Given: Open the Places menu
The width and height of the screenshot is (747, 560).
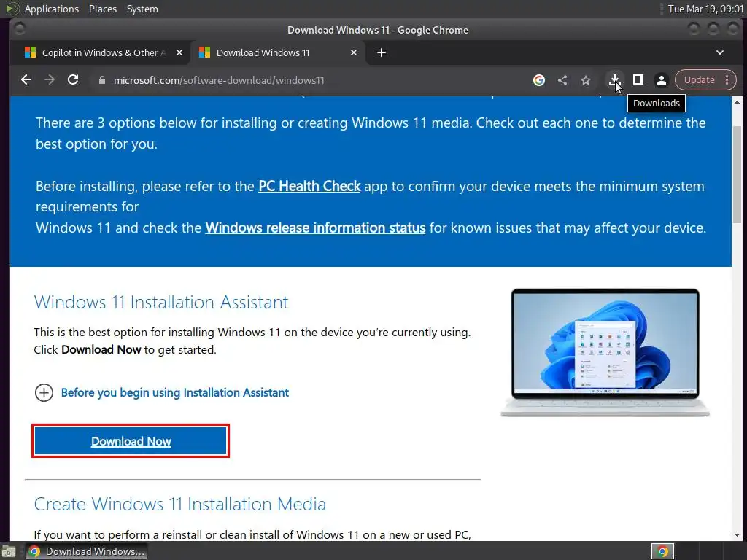Looking at the screenshot, I should 103,9.
